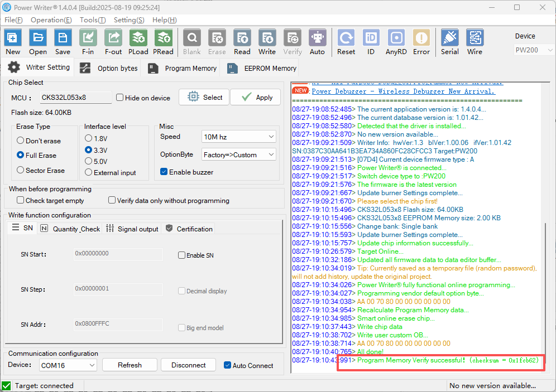The width and height of the screenshot is (556, 392).
Task: Enable Check target empty checkbox
Action: [x=20, y=200]
